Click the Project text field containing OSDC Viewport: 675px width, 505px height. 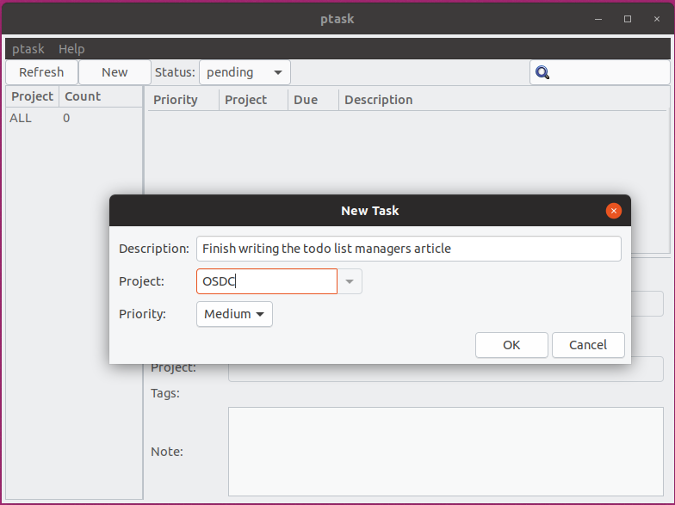266,282
